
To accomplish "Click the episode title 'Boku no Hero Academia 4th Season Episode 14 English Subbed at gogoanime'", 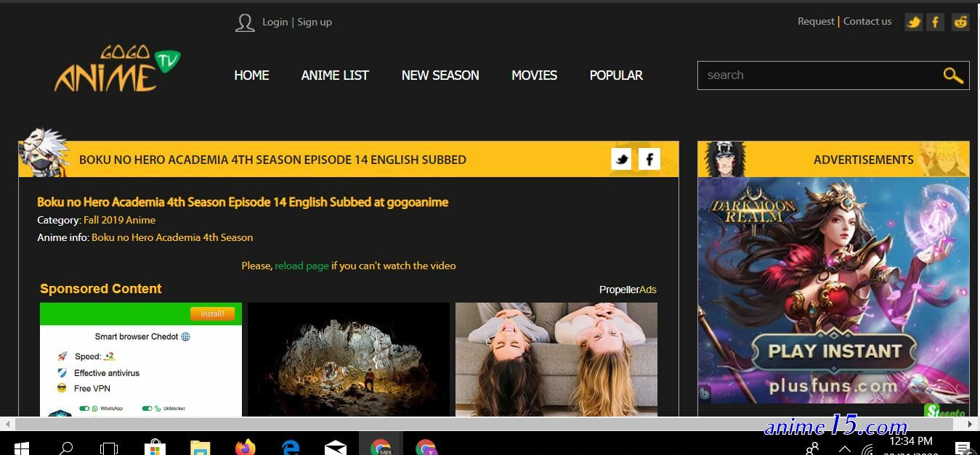I will (243, 202).
